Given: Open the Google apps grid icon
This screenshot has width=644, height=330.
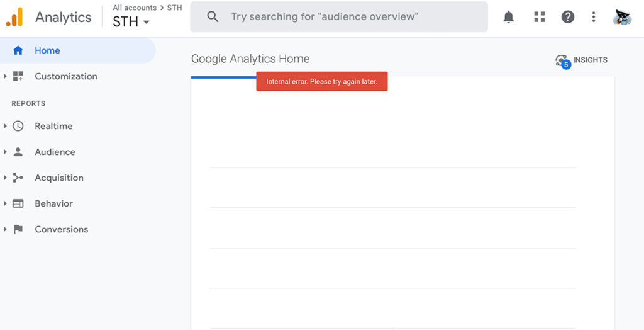Looking at the screenshot, I should [x=539, y=17].
